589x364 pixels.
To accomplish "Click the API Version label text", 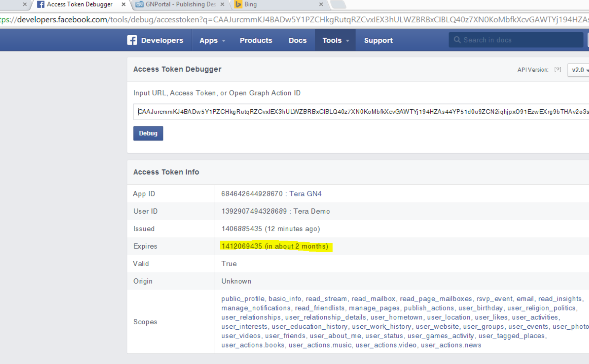I will 533,70.
